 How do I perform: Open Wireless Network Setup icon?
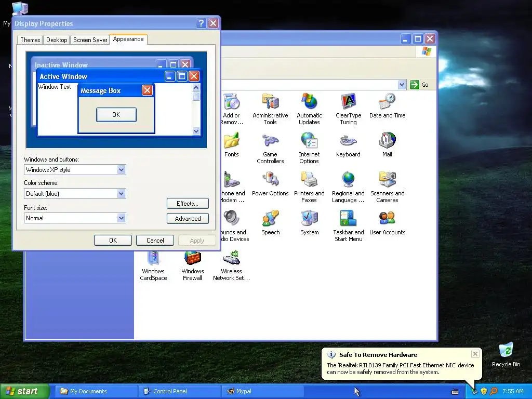pos(232,258)
